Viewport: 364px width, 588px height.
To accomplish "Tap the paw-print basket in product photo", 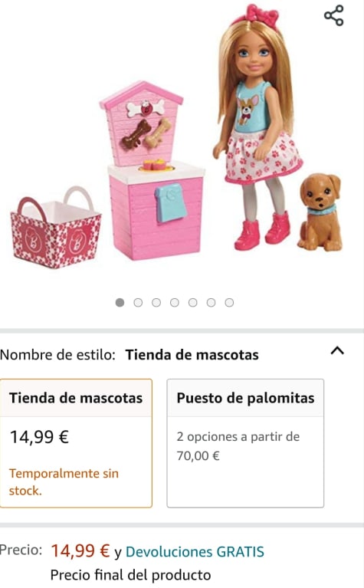I will [55, 228].
